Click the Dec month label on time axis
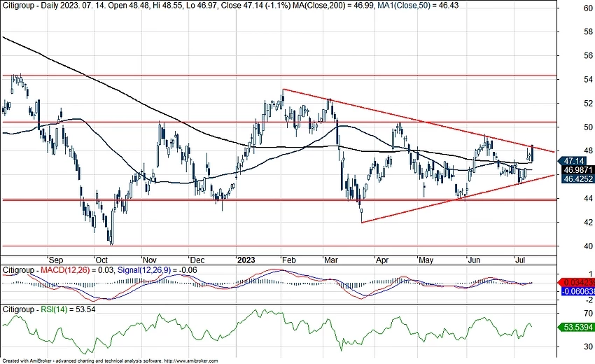 pyautogui.click(x=197, y=260)
